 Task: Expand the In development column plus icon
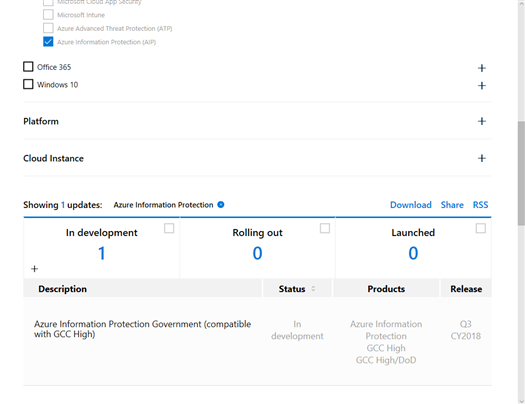34,269
